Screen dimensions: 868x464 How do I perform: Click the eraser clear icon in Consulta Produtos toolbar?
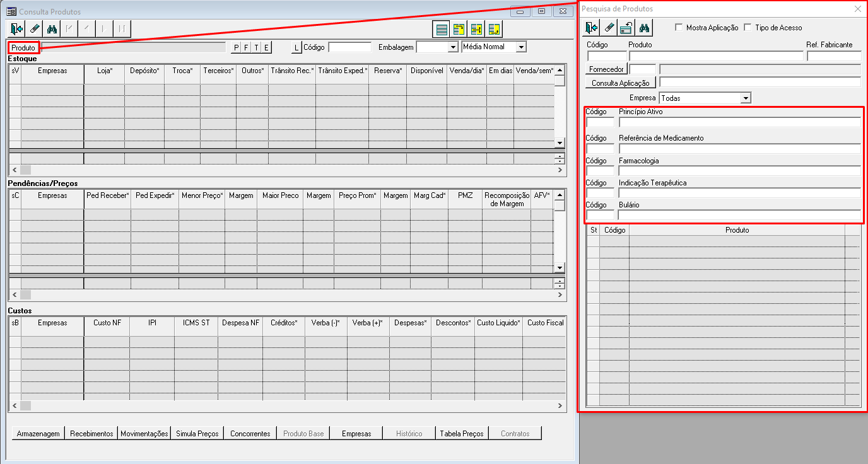point(35,28)
